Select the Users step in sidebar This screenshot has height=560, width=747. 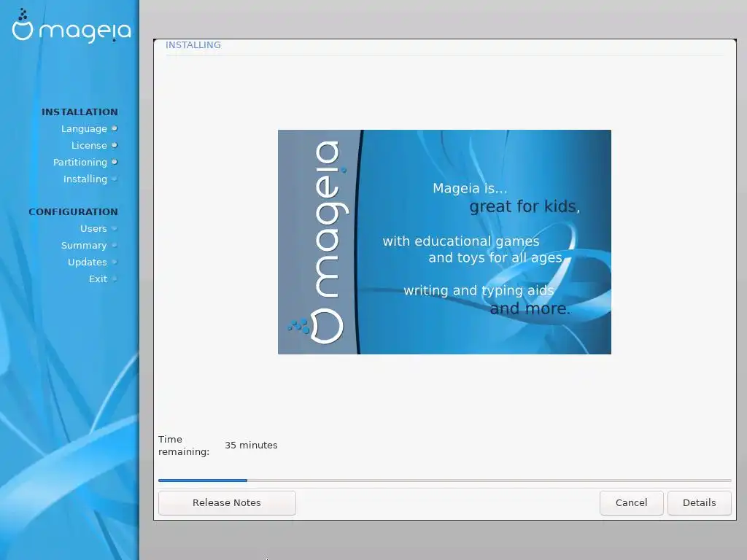93,228
